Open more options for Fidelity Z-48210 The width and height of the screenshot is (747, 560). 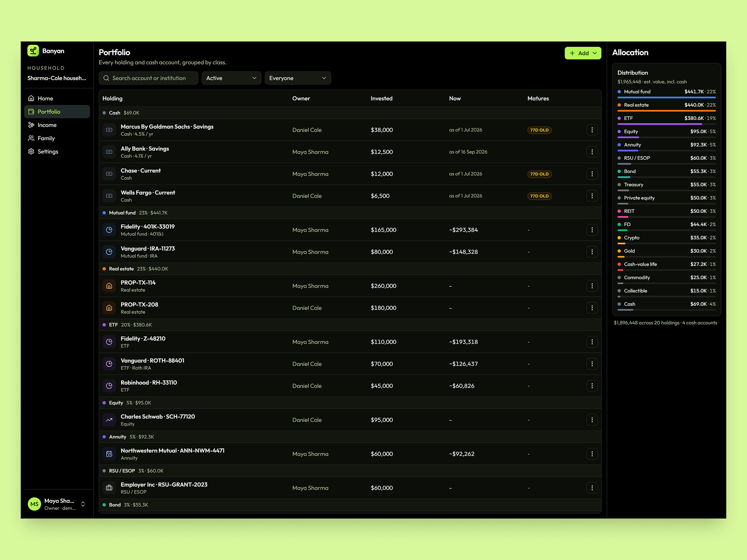click(x=592, y=342)
